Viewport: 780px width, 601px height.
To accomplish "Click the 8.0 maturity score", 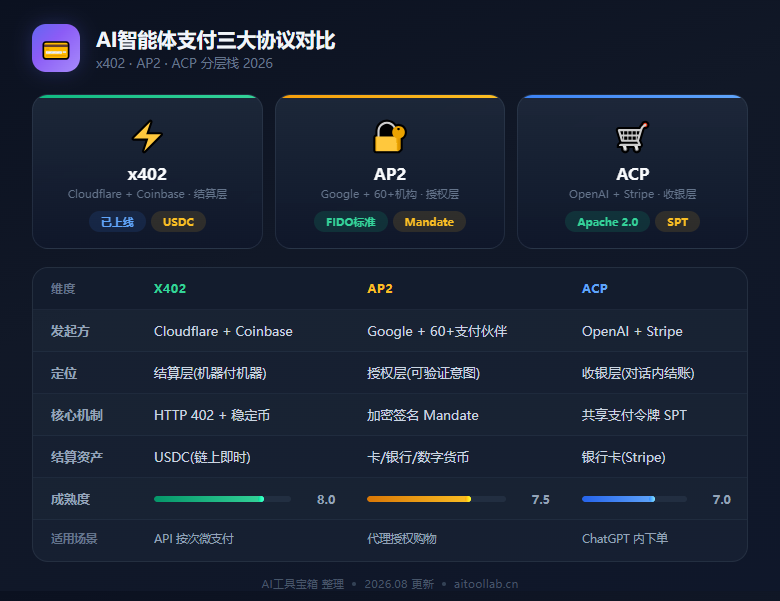I will tap(326, 499).
